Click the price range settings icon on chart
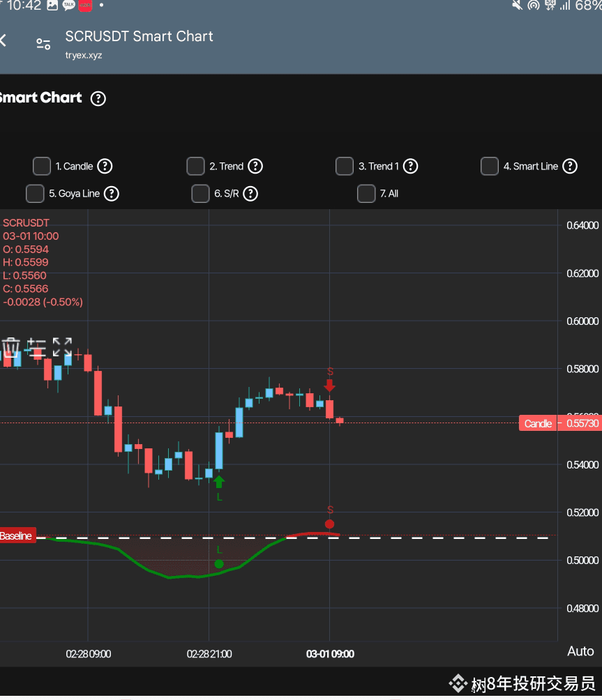 [37, 346]
